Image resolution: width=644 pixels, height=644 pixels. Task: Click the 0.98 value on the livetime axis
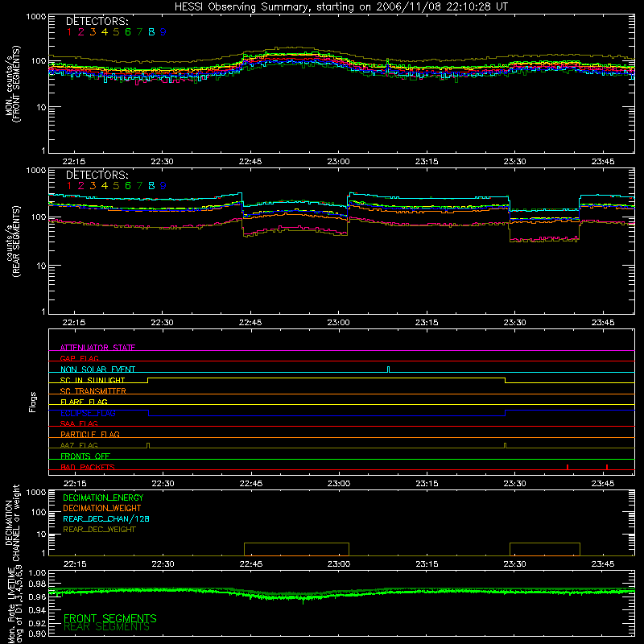tap(37, 583)
